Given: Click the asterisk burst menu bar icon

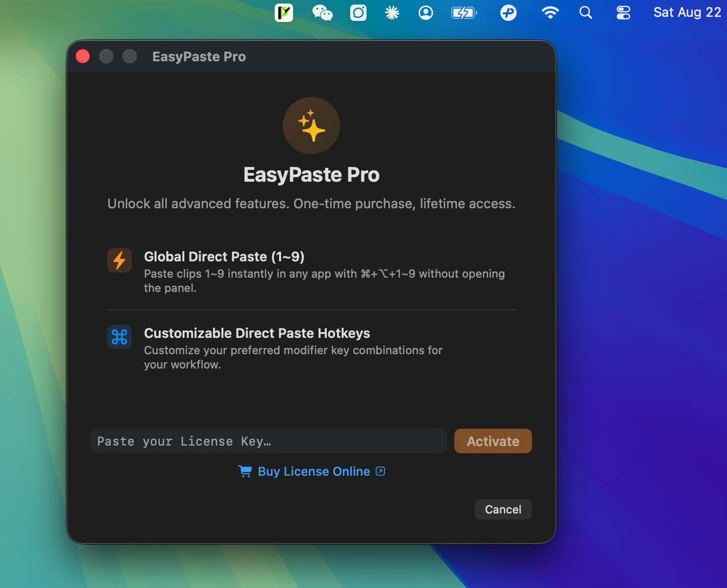Looking at the screenshot, I should pyautogui.click(x=392, y=12).
